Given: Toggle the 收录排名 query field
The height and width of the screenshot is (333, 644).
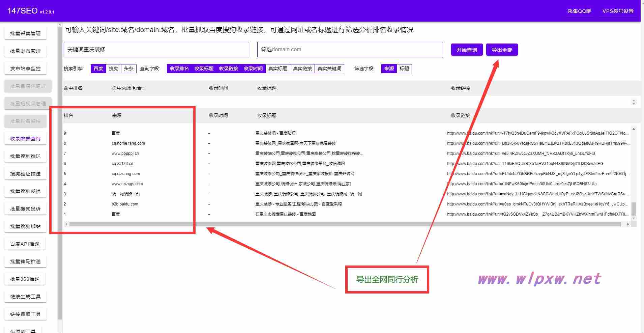Looking at the screenshot, I should [179, 68].
